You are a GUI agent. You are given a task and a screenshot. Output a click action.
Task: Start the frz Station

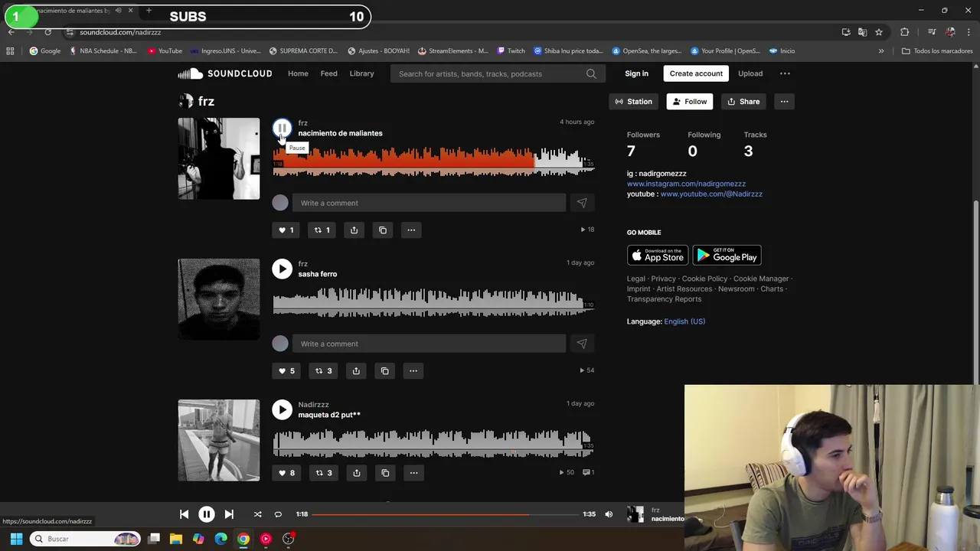click(633, 101)
